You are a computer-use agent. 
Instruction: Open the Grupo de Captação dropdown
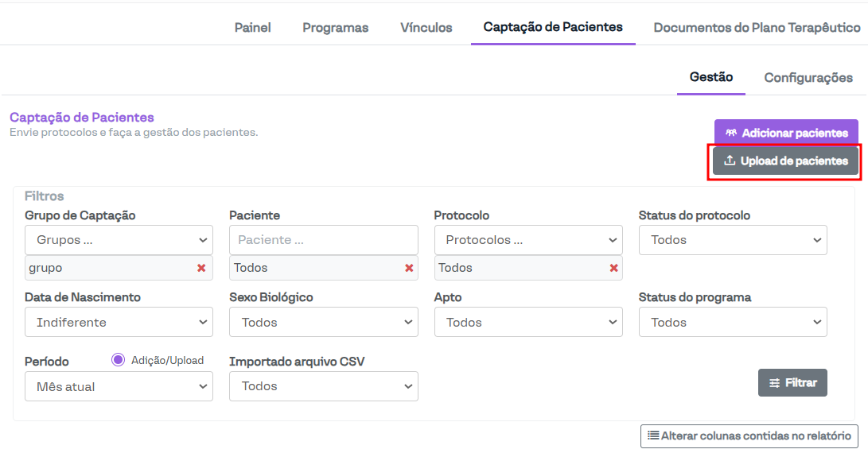click(x=119, y=240)
